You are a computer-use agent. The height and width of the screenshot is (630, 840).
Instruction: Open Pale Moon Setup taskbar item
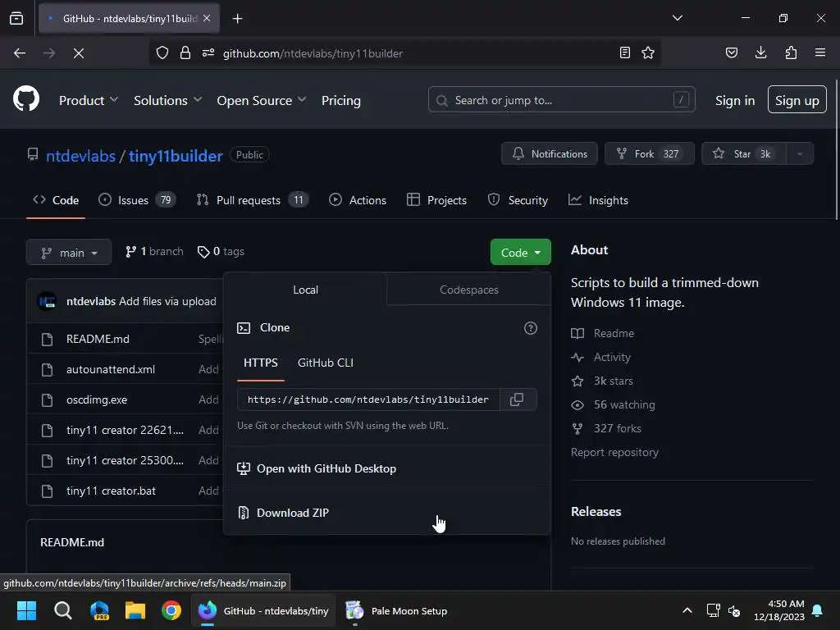396,610
